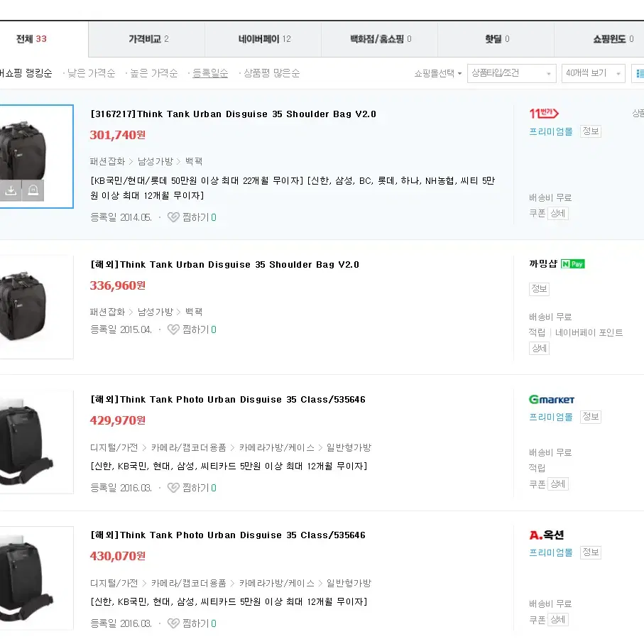
Task: Click the 프리미엄몰 link under Gmarket
Action: pos(551,417)
